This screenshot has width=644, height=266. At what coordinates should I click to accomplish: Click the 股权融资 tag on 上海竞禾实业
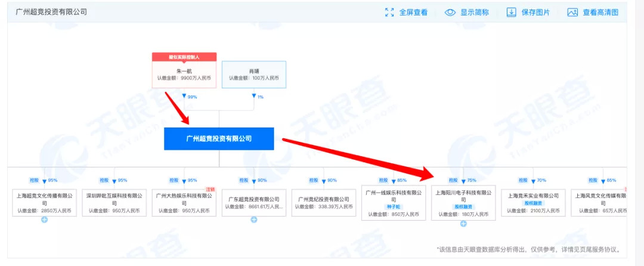click(533, 203)
